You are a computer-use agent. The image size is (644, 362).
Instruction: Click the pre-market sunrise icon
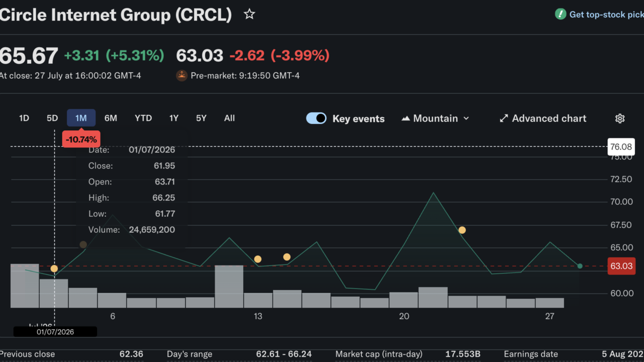click(x=182, y=76)
